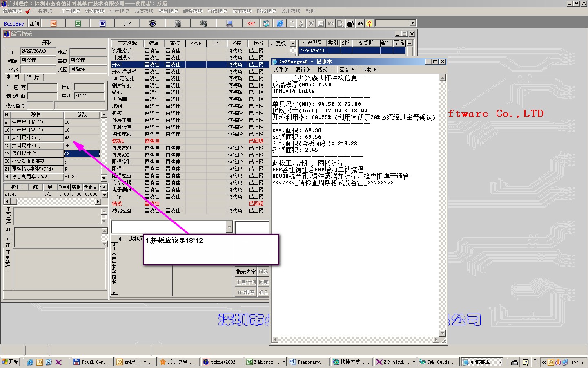Screen dimensions: 588x368
Task: Click the Internet Explorer toolbar icon
Action: [280, 24]
